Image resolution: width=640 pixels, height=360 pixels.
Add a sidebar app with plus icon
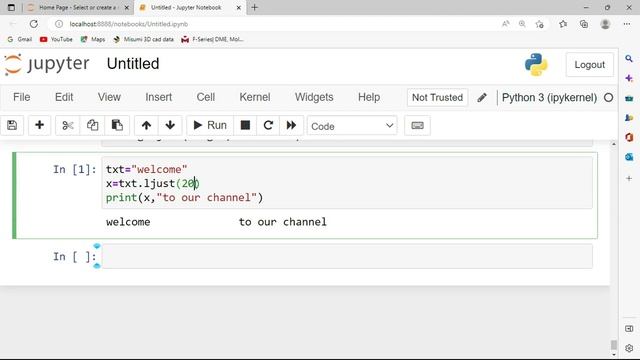[629, 178]
